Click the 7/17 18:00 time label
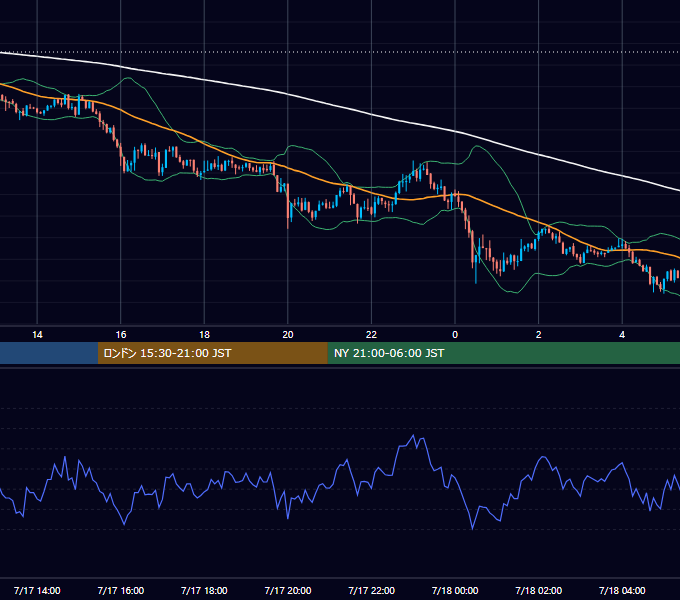The width and height of the screenshot is (680, 600). click(204, 590)
